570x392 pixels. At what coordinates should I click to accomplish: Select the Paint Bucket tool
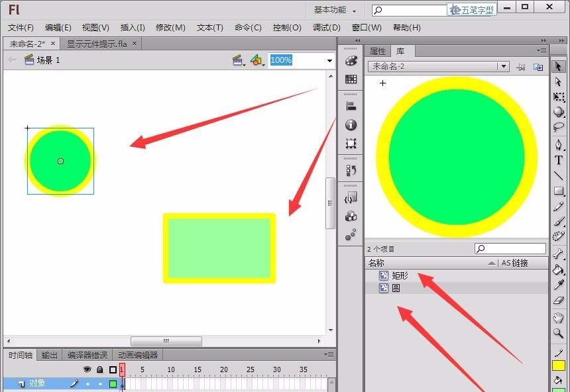[x=559, y=269]
